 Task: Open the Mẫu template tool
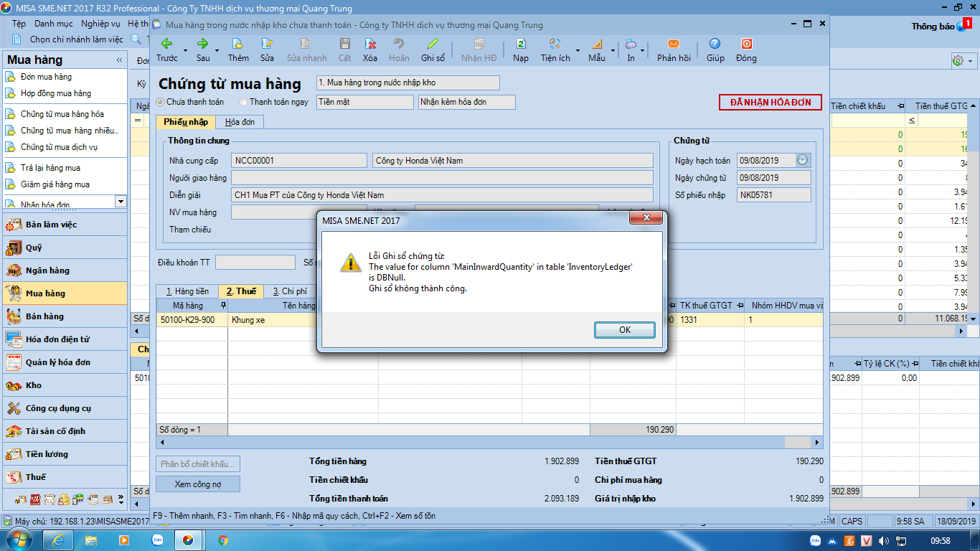pyautogui.click(x=597, y=50)
